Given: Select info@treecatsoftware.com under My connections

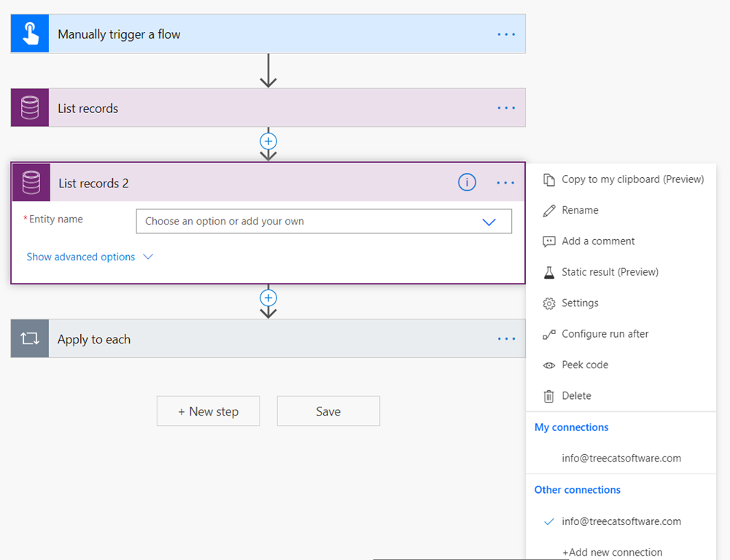Looking at the screenshot, I should [x=621, y=458].
